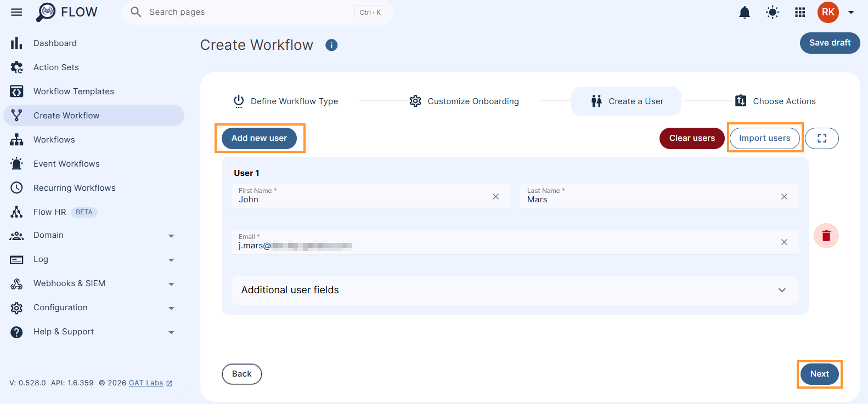Image resolution: width=868 pixels, height=404 pixels.
Task: Click the Create Workflow branch icon
Action: tap(16, 116)
